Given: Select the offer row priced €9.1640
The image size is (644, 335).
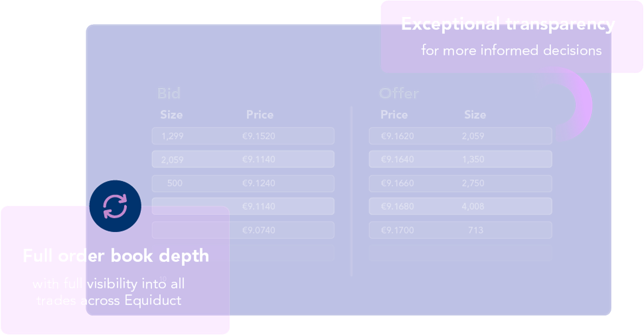Looking at the screenshot, I should 460,159.
